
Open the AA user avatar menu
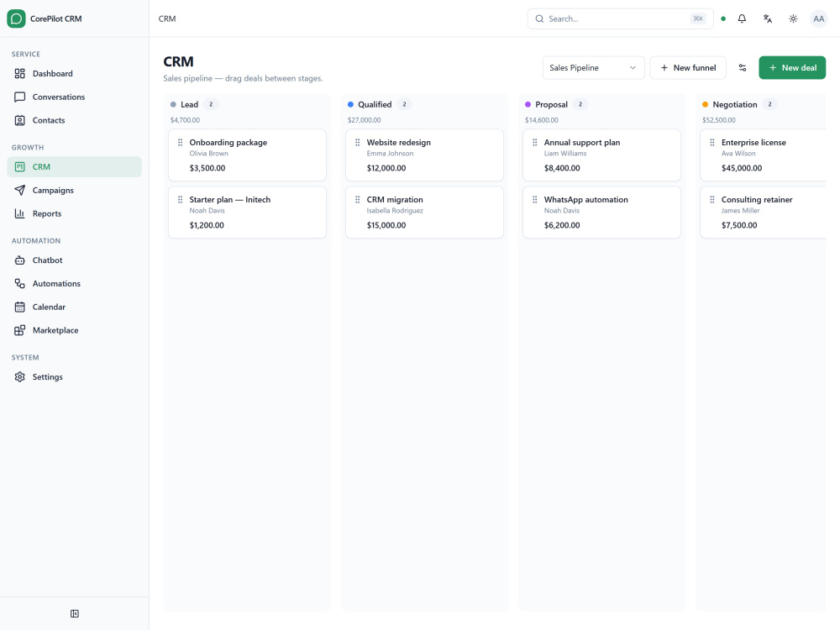pyautogui.click(x=818, y=18)
